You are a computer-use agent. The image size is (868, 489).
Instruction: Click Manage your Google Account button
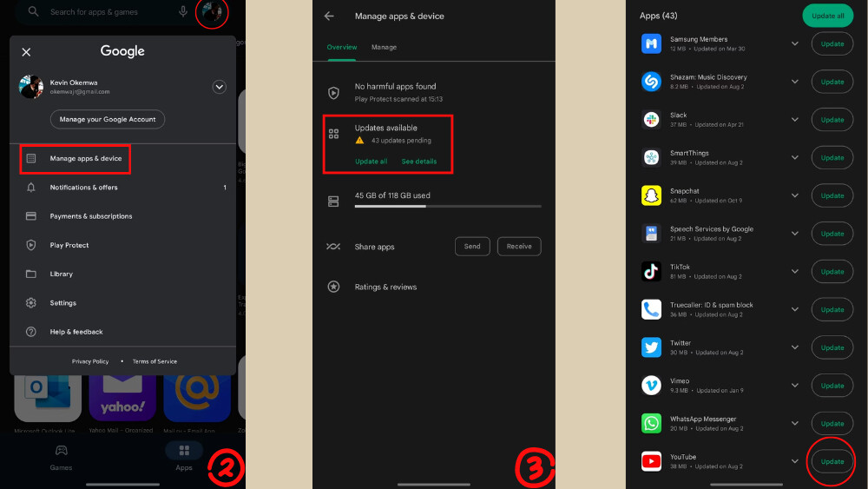point(107,119)
